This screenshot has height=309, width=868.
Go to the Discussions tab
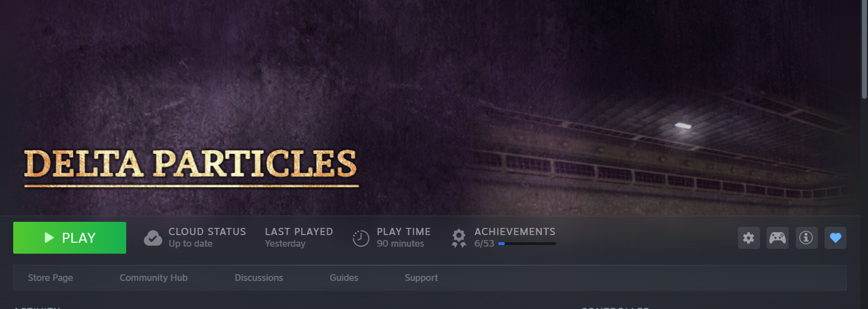point(259,278)
